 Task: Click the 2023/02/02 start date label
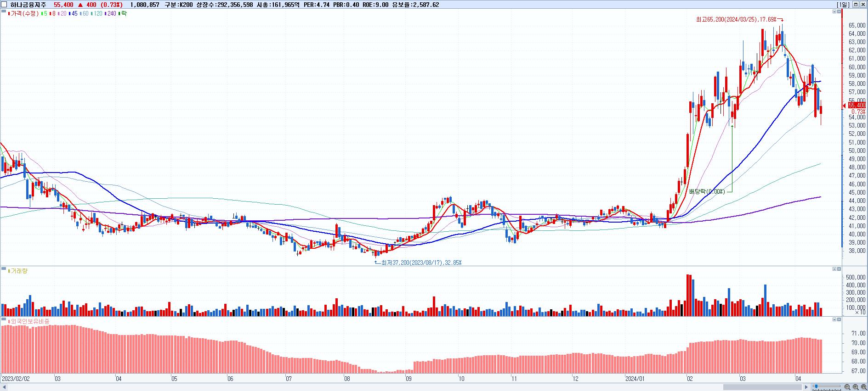click(x=16, y=379)
